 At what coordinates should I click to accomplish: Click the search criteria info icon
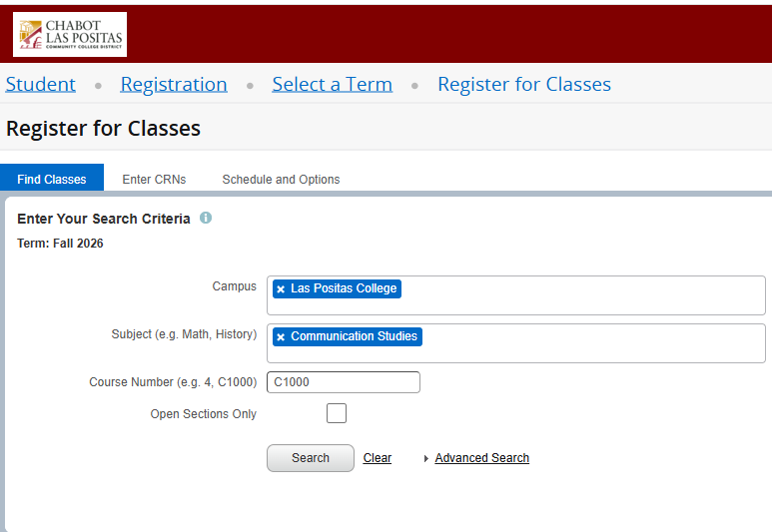(x=206, y=218)
